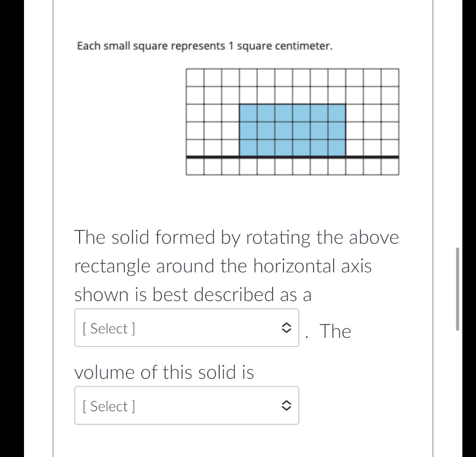Click the instruction about square centimeters
The image size is (476, 457).
point(206,46)
